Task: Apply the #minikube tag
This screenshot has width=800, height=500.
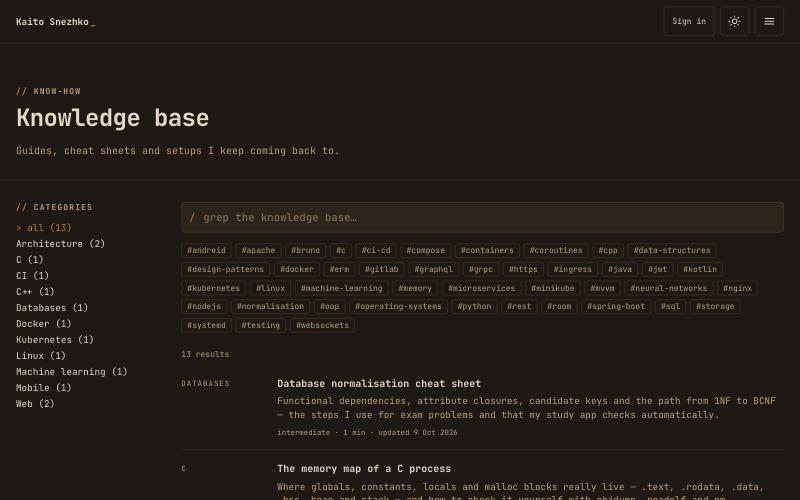Action: [x=553, y=288]
